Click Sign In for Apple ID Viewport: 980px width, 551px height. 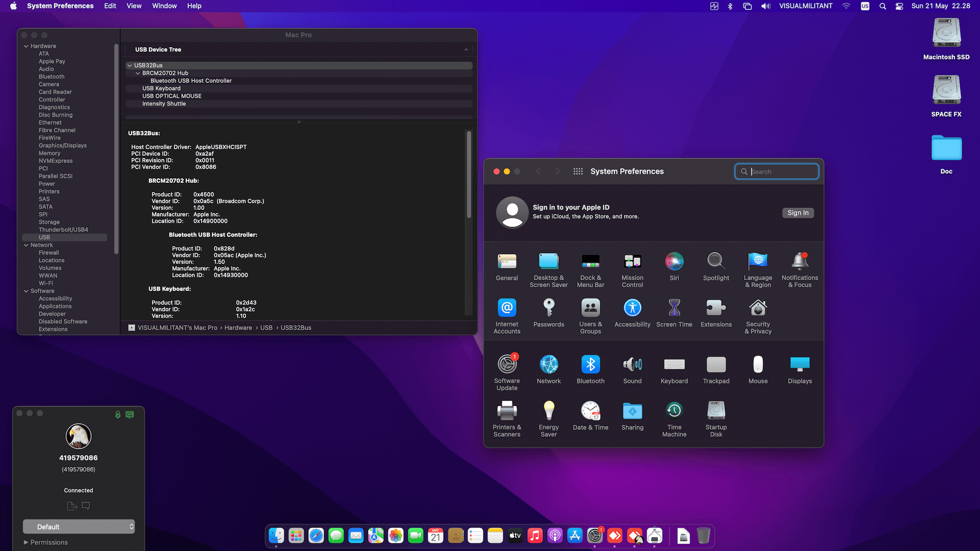tap(798, 213)
